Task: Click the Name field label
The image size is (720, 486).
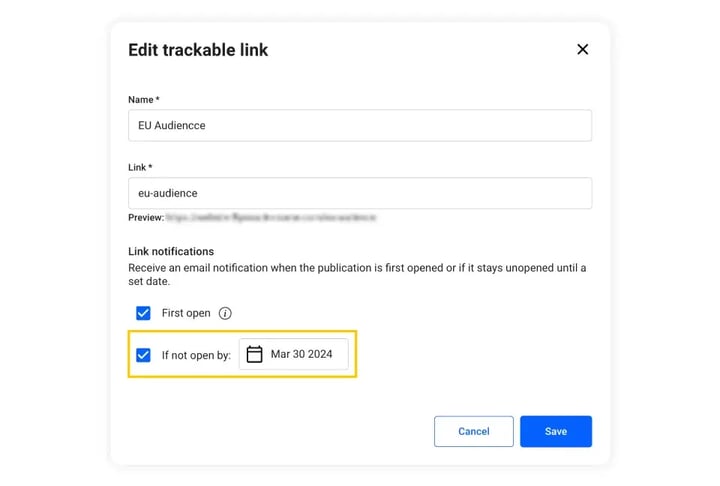Action: [x=141, y=100]
